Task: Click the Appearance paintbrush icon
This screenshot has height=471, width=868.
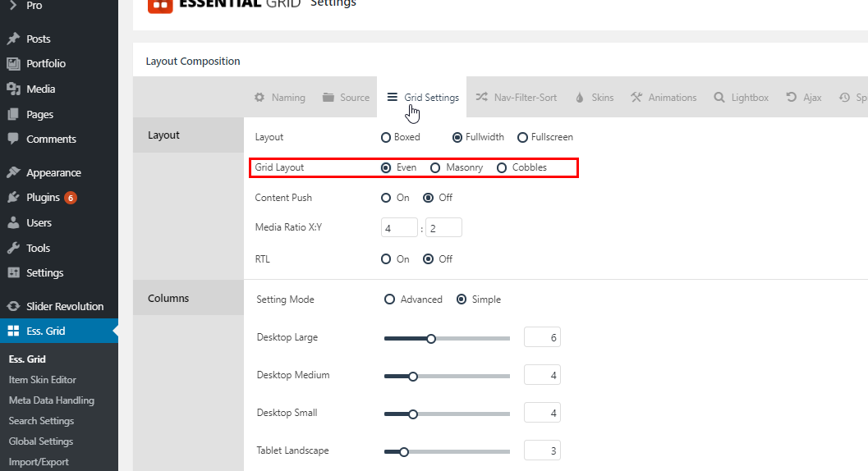Action: pos(13,172)
